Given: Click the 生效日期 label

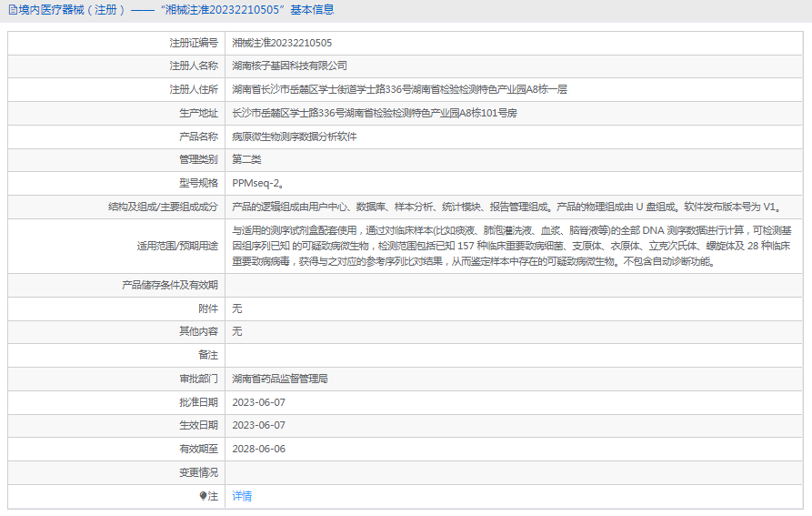Looking at the screenshot, I should pyautogui.click(x=198, y=425).
